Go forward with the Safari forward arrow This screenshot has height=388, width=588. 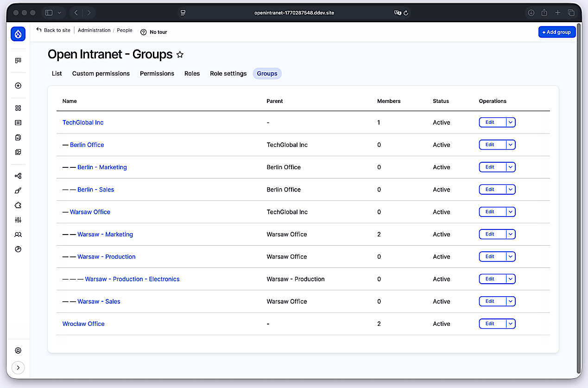point(89,13)
